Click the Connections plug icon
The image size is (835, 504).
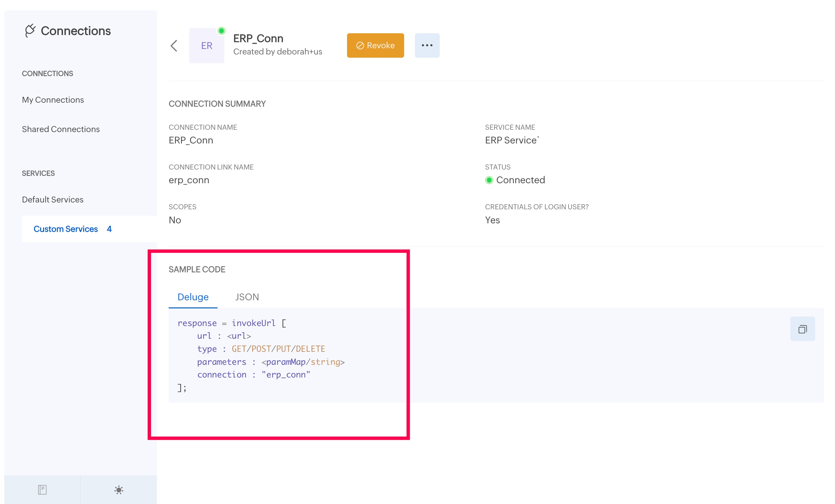tap(30, 31)
